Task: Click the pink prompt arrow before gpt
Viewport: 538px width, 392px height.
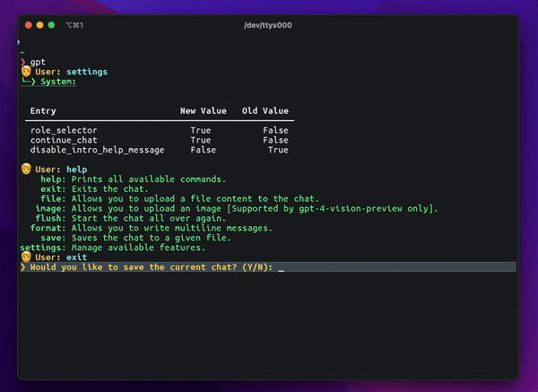Action: click(x=23, y=62)
